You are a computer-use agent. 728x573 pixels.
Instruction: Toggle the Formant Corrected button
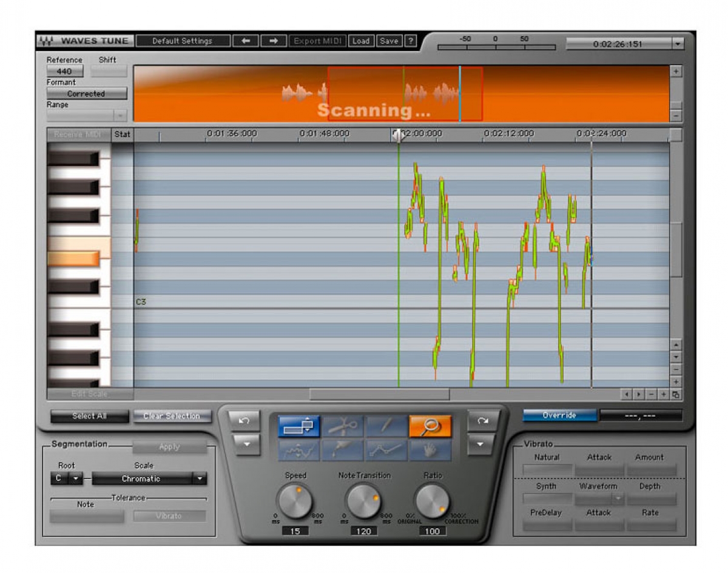[87, 94]
